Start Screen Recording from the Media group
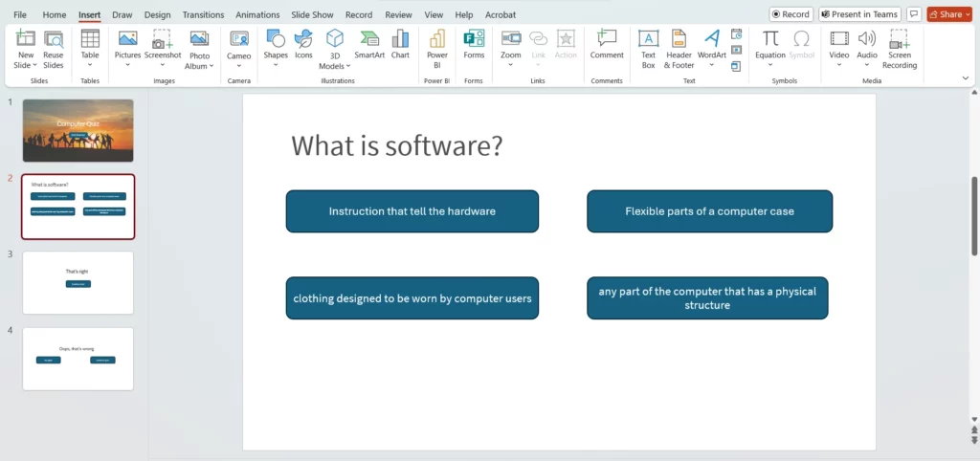 [x=899, y=47]
